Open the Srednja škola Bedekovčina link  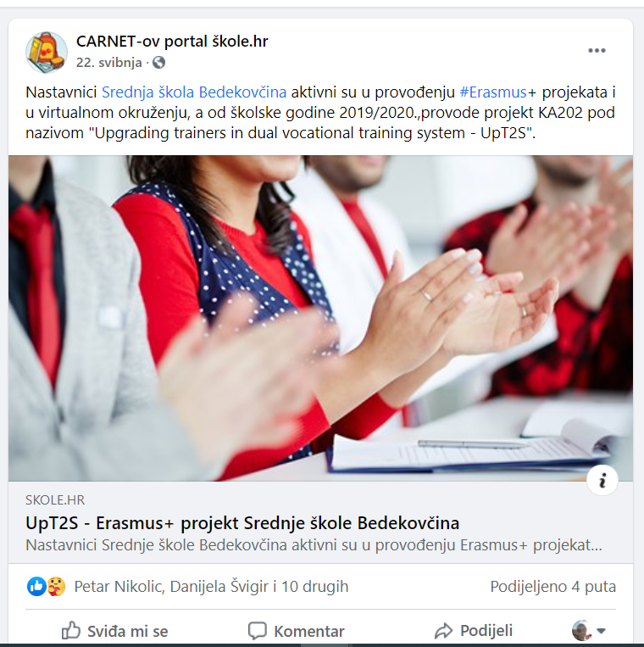(194, 92)
